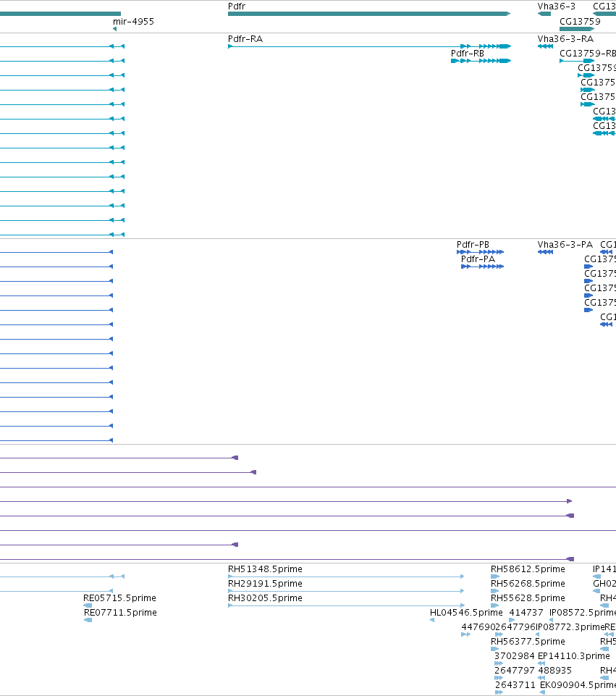This screenshot has width=616, height=696.
Task: Click the Pdfr gene label
Action: [237, 7]
